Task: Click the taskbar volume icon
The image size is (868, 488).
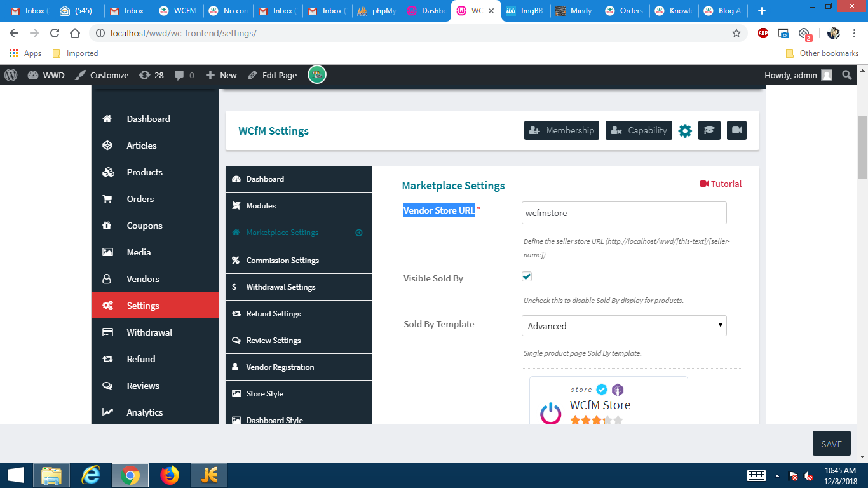Action: coord(808,476)
